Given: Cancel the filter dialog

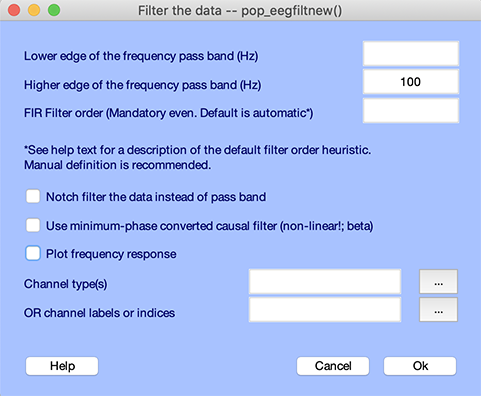Looking at the screenshot, I should 333,366.
